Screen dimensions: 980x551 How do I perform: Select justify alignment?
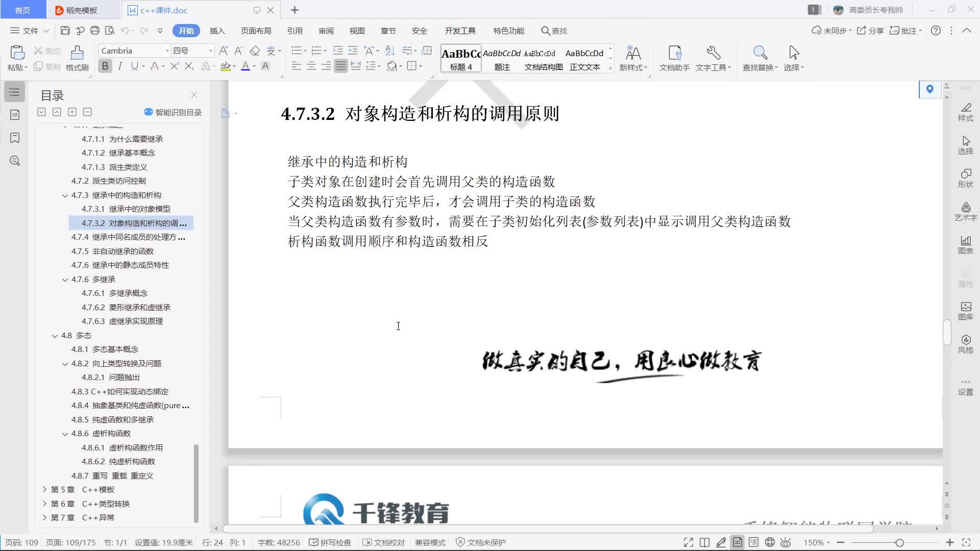(340, 66)
